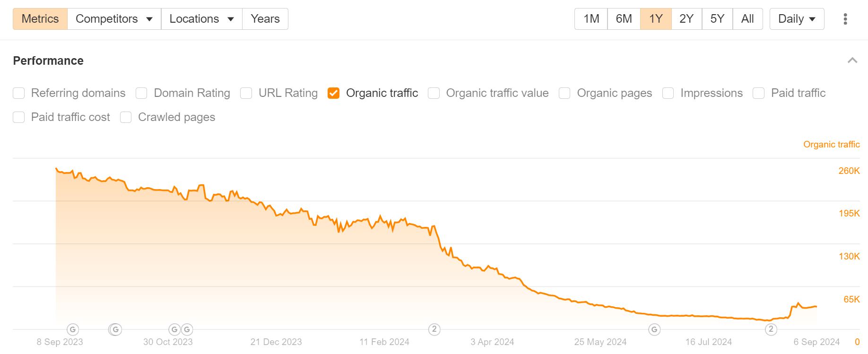Screen dimensions: 868x354
Task: Expand the Competitors dropdown
Action: pos(114,19)
